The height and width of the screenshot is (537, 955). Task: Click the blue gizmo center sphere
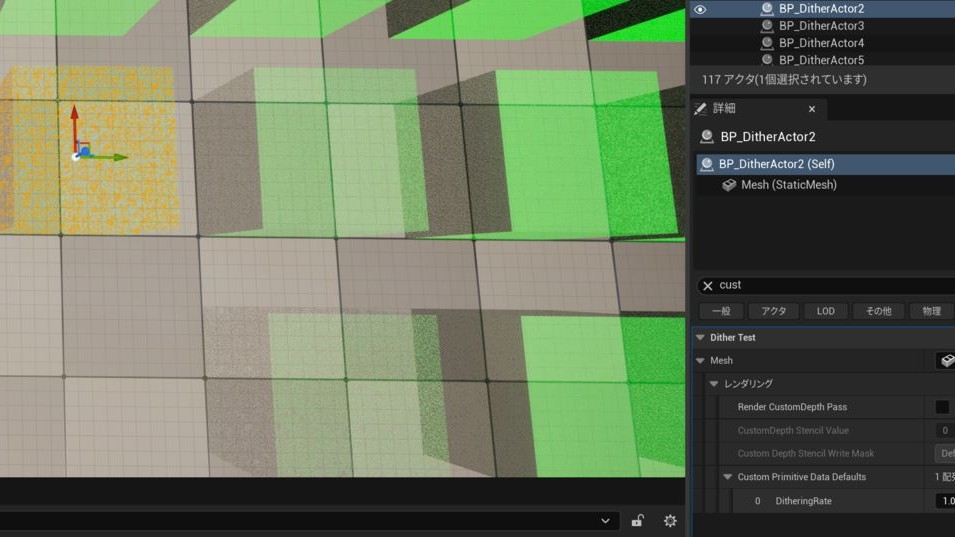click(85, 151)
